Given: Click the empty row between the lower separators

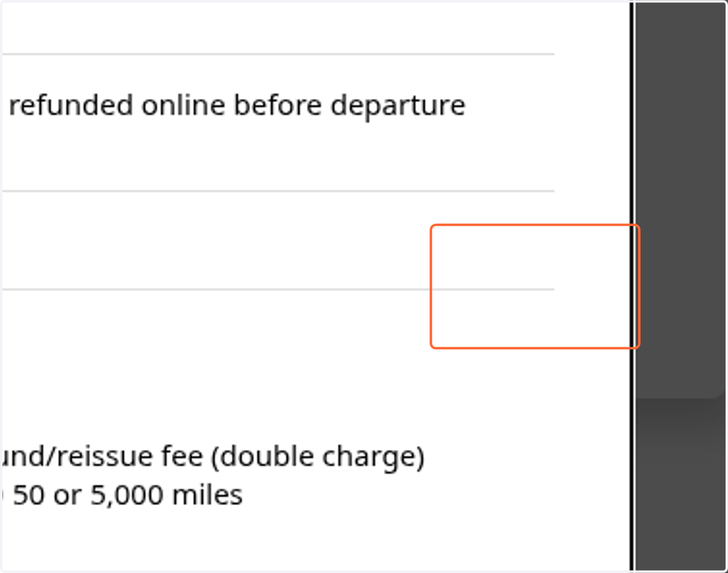Looking at the screenshot, I should tap(278, 240).
